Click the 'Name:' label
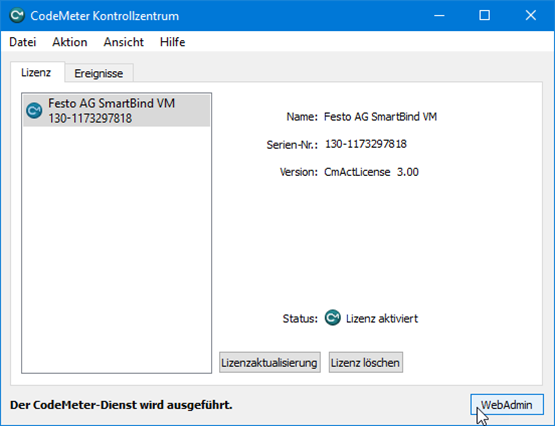This screenshot has height=426, width=555. click(302, 117)
